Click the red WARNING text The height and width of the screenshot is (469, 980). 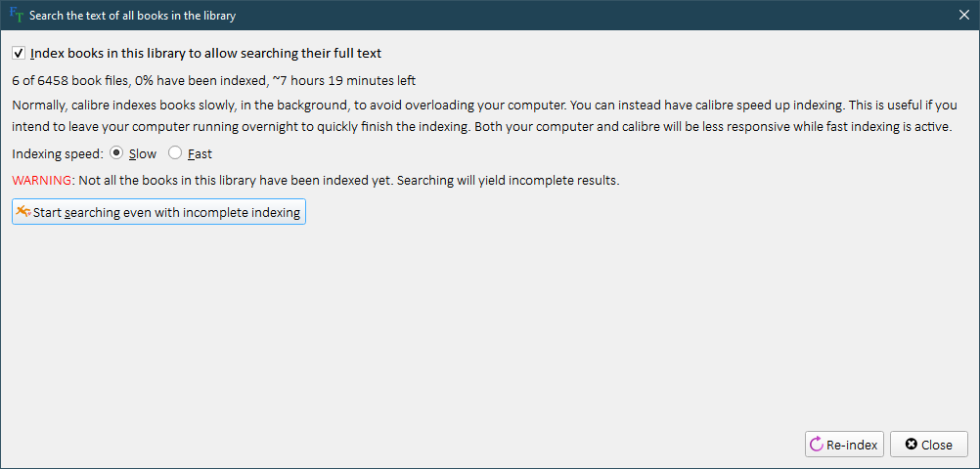pos(42,181)
